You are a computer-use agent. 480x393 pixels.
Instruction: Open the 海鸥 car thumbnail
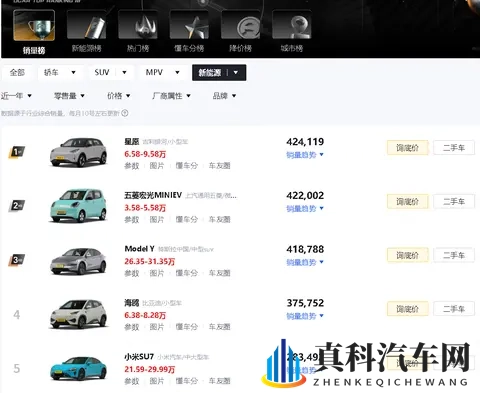tap(78, 314)
